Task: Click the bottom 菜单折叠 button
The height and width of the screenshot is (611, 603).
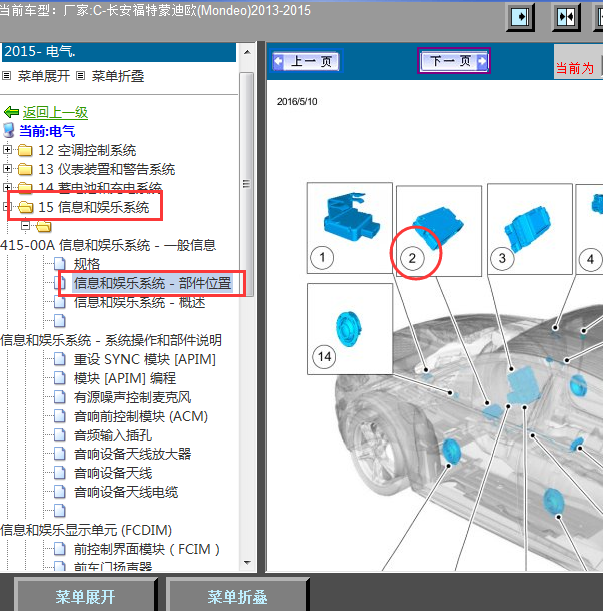Action: coord(237,596)
